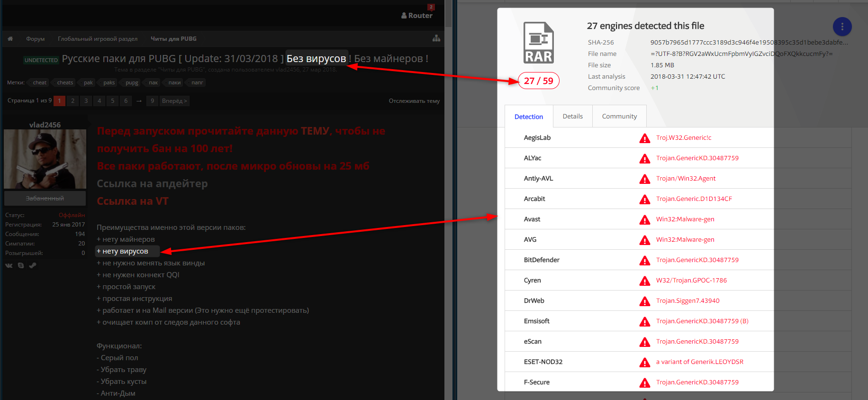
Task: Click the W32/Trojan.GPOC-1786 detection text
Action: (691, 281)
